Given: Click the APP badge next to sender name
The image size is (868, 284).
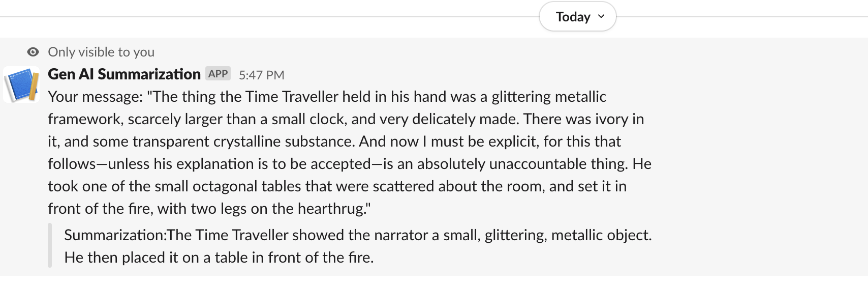Looking at the screenshot, I should (x=218, y=74).
